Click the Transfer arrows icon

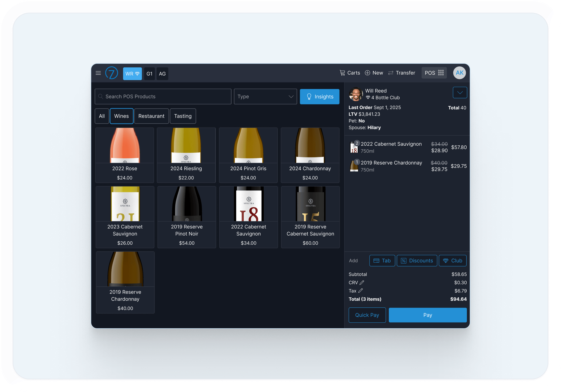click(391, 73)
